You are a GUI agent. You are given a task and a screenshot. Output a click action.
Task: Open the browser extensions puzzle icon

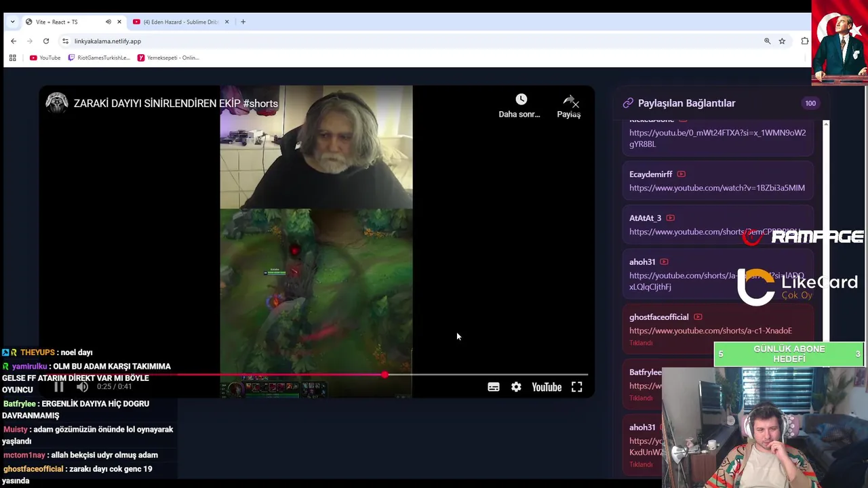click(x=805, y=41)
